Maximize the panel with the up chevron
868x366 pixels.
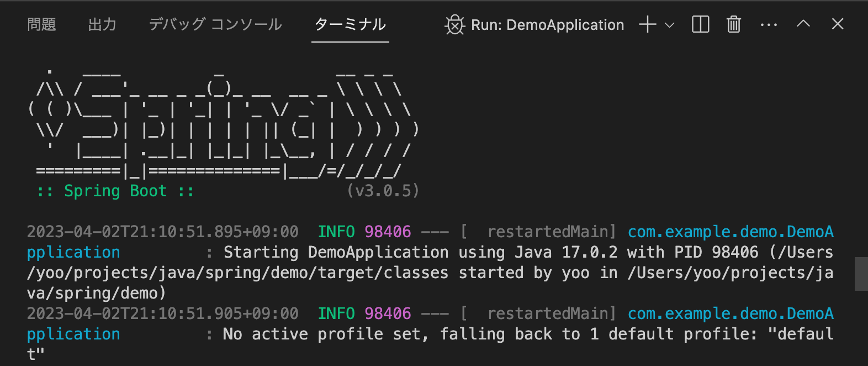click(x=803, y=23)
